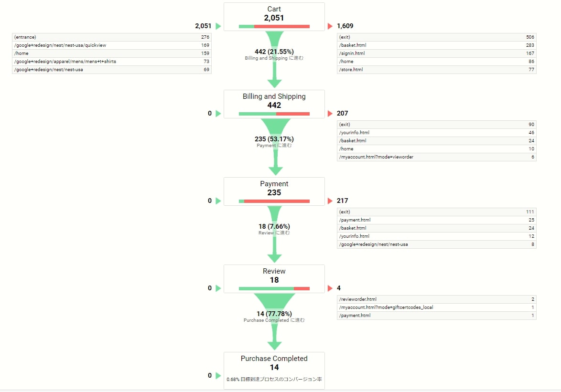Select the Purchase Completed step box
Image resolution: width=561 pixels, height=392 pixels.
pyautogui.click(x=274, y=371)
